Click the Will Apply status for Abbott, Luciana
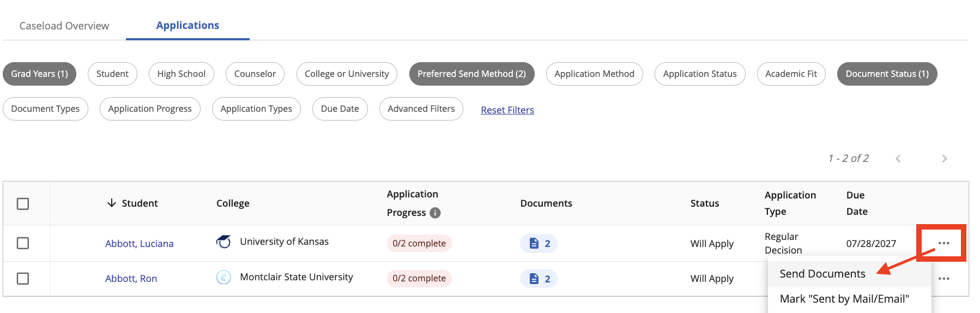This screenshot has width=980, height=313. [712, 244]
